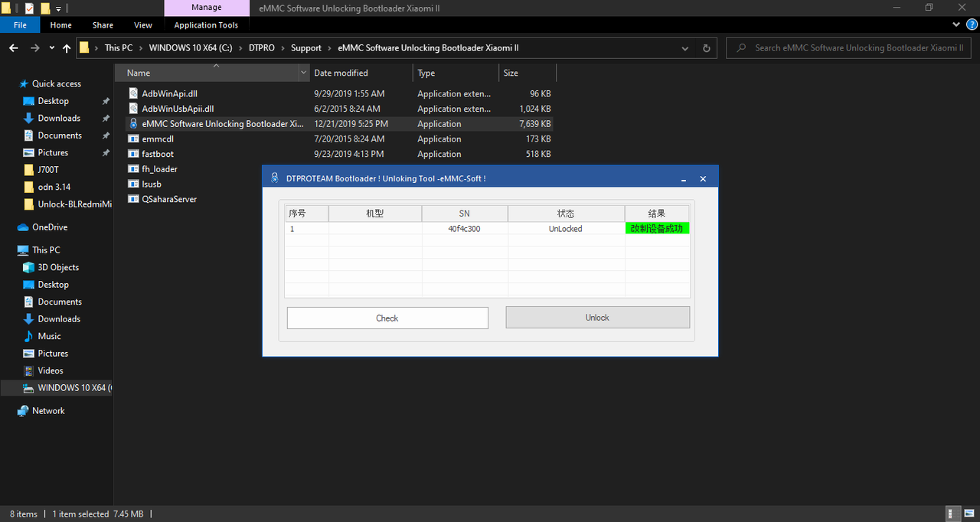This screenshot has height=522, width=980.
Task: Open pinned Desktop under Quick access
Action: point(53,101)
